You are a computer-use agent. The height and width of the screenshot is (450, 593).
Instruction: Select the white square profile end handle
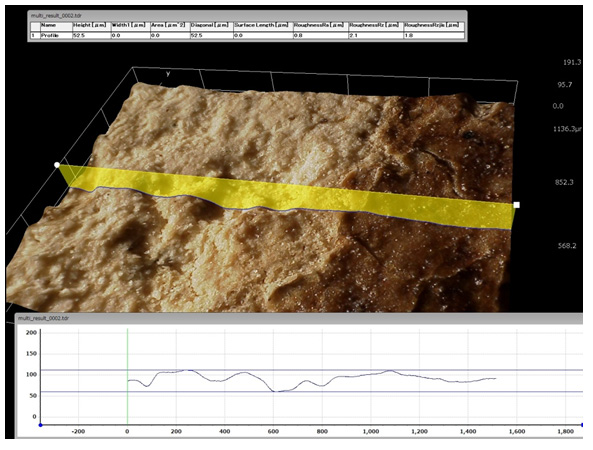pos(517,205)
